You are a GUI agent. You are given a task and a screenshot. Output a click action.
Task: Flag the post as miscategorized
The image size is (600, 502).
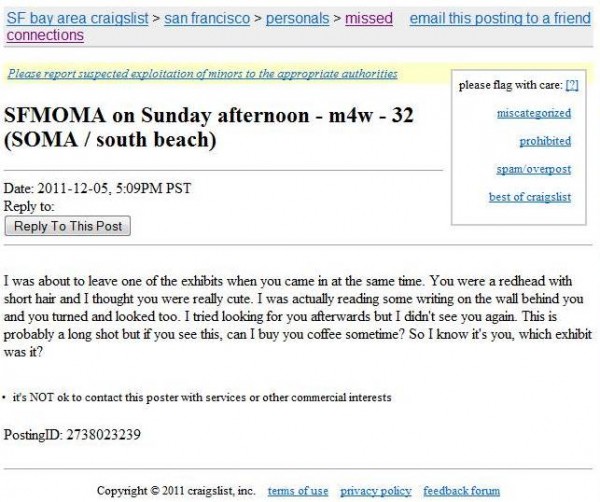tap(534, 113)
